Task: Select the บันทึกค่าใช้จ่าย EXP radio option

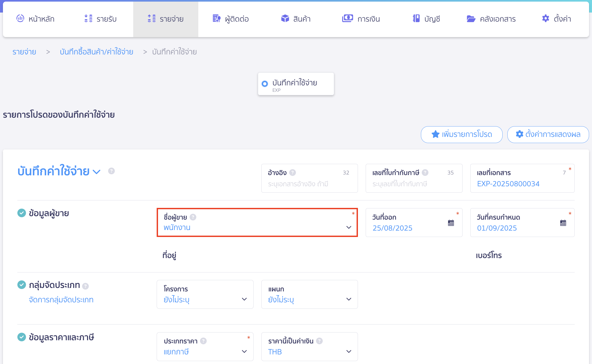Action: pyautogui.click(x=265, y=84)
